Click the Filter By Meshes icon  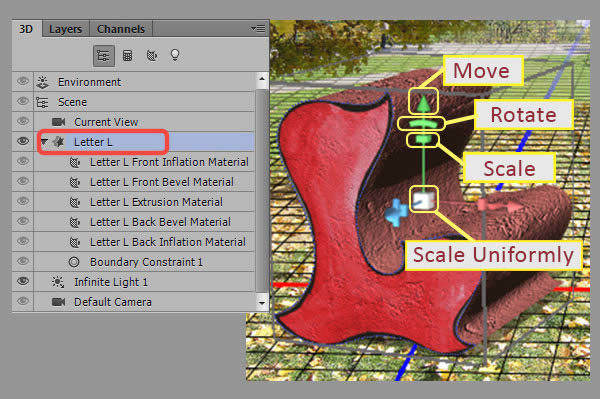[127, 56]
